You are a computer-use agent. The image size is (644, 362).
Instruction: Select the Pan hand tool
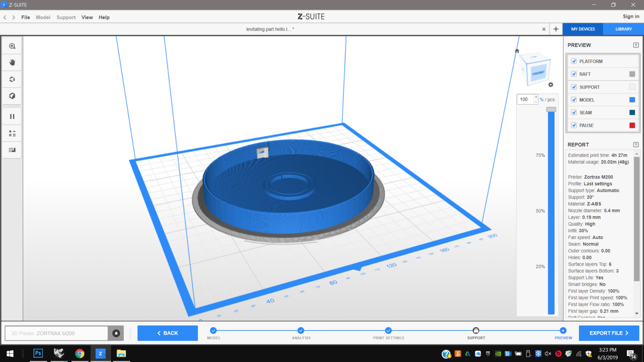12,62
